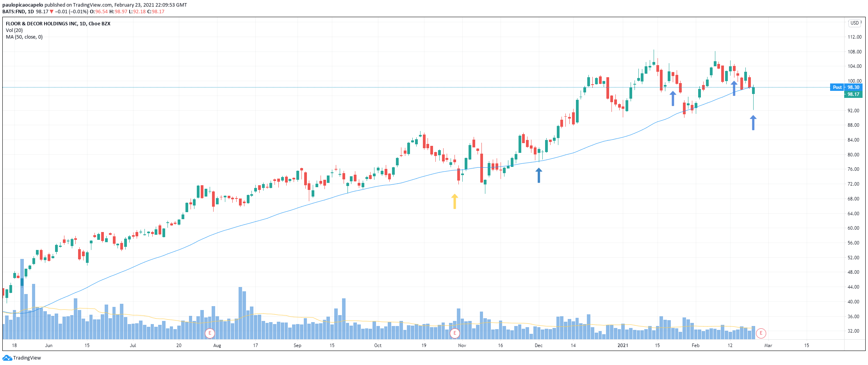Click the August earnings E marker

(210, 333)
